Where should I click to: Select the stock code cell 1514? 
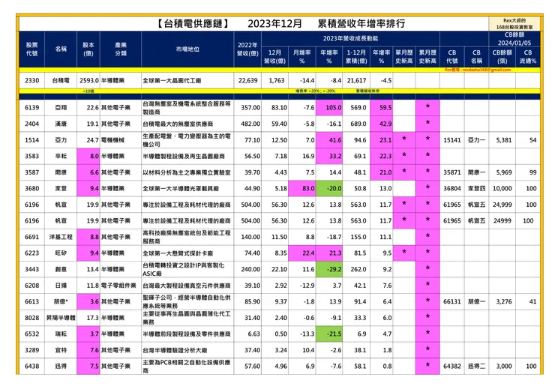coord(31,140)
